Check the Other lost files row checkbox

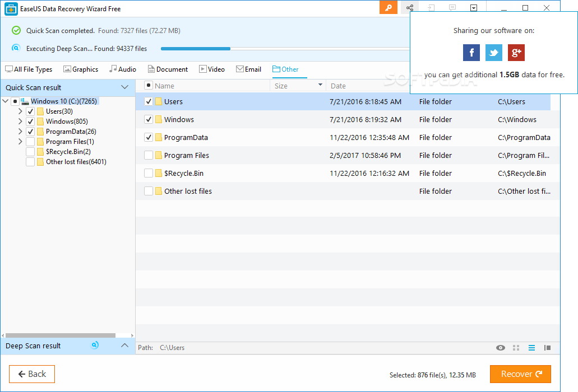tap(149, 191)
